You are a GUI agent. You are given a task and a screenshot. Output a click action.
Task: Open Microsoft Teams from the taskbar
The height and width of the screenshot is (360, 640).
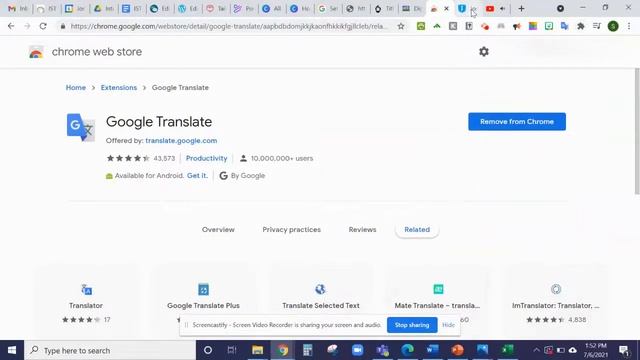[382, 350]
